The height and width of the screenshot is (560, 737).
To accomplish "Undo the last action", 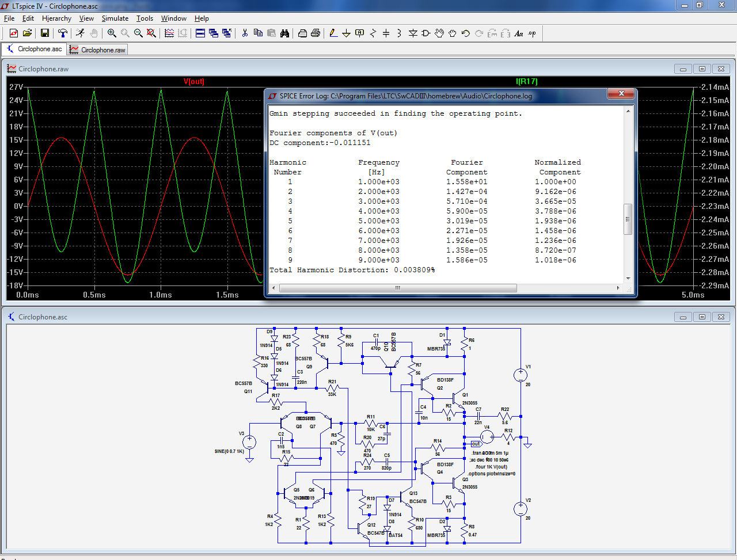I will click(x=466, y=33).
